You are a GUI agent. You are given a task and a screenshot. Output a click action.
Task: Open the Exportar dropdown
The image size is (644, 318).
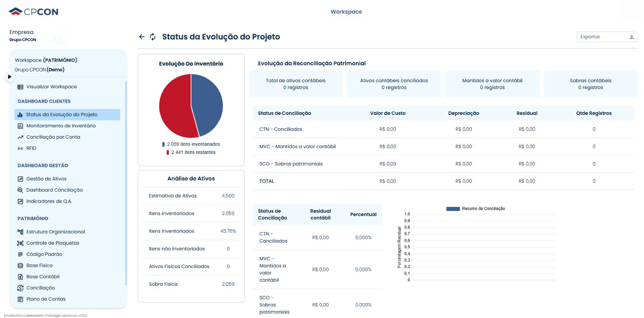pos(607,37)
